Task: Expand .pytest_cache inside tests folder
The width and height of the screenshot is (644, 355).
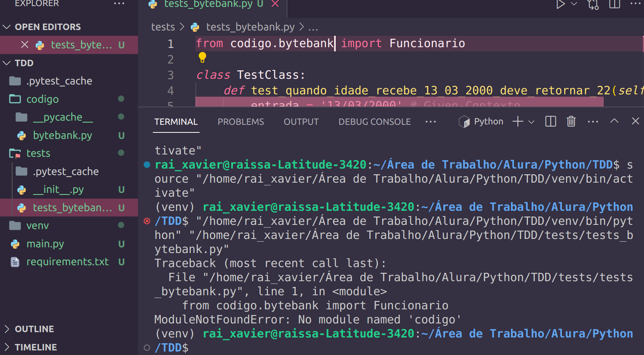Action: (66, 172)
